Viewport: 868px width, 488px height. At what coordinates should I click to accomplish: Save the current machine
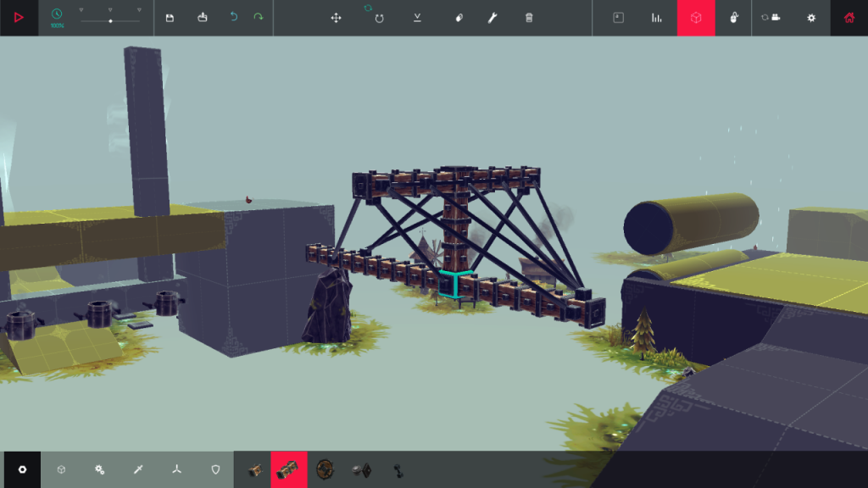tap(170, 18)
